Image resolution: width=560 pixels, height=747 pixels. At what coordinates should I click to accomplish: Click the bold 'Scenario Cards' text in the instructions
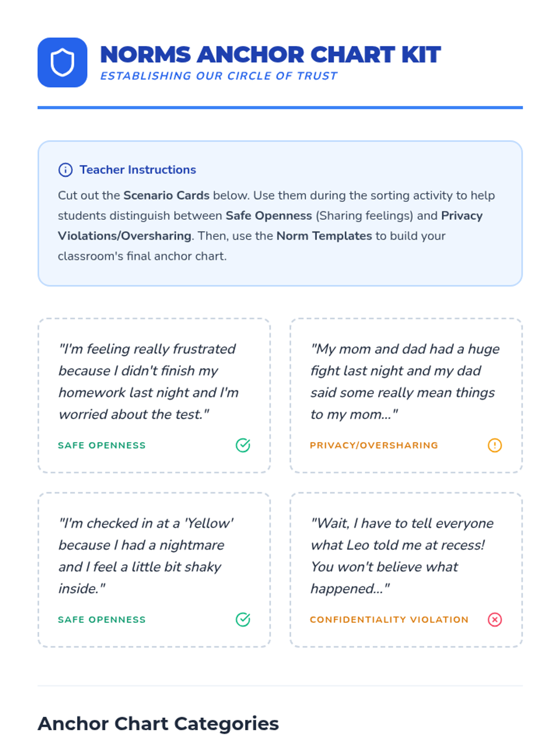166,196
